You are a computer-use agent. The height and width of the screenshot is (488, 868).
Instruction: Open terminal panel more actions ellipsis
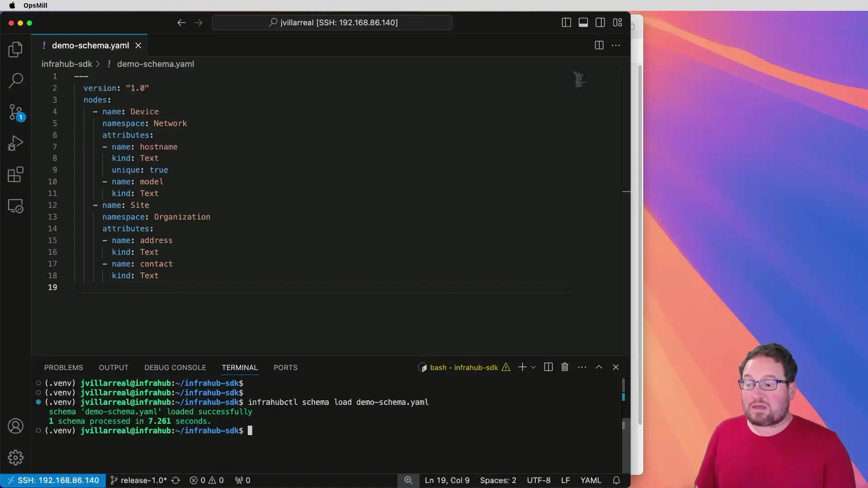pyautogui.click(x=582, y=367)
